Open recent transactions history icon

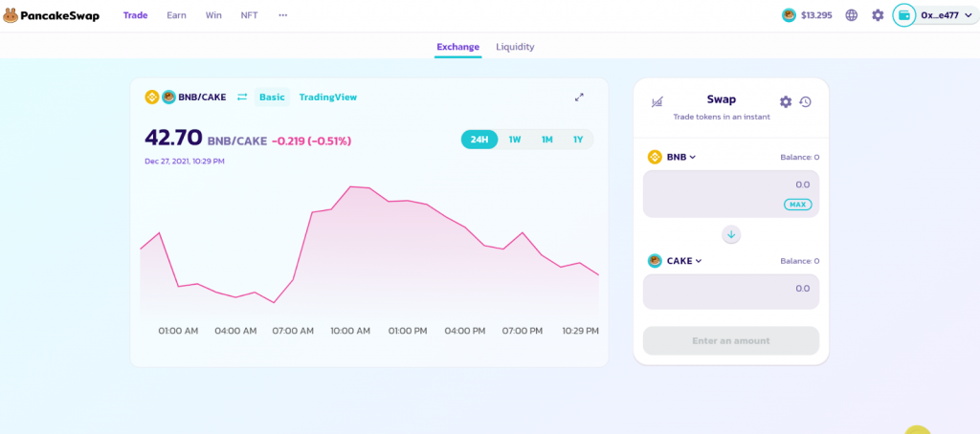coord(805,101)
